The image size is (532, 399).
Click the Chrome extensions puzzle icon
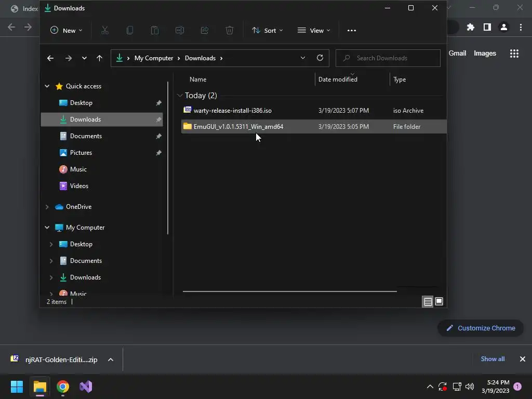[x=471, y=27]
